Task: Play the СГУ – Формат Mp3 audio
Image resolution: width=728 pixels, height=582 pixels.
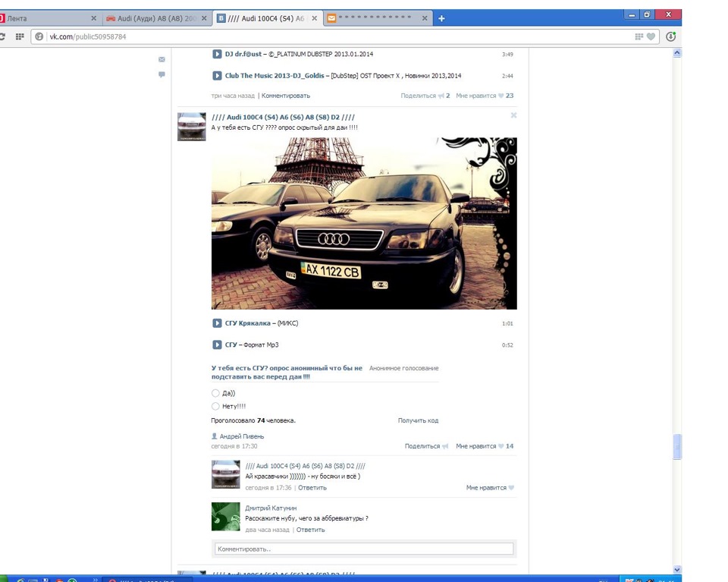Action: tap(217, 344)
